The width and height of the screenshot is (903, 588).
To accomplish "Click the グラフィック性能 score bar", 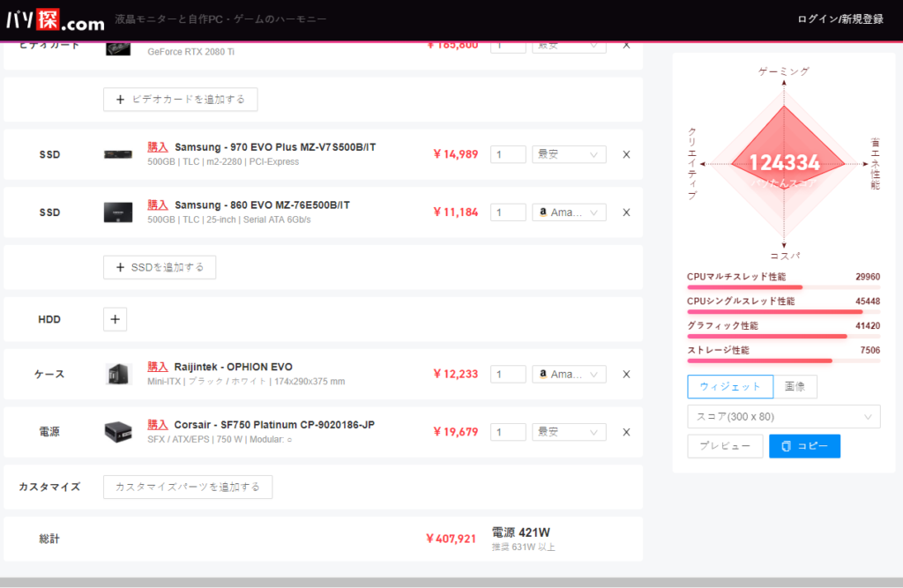I will 784,336.
